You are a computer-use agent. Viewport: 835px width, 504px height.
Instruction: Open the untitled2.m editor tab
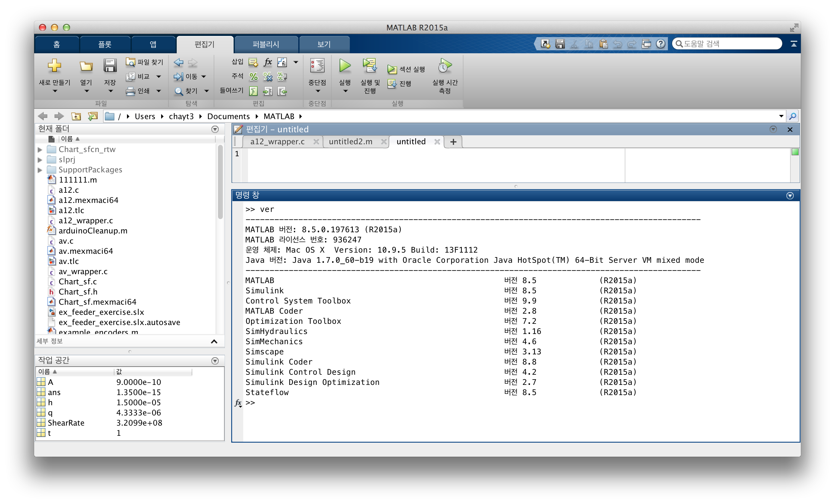click(x=350, y=142)
